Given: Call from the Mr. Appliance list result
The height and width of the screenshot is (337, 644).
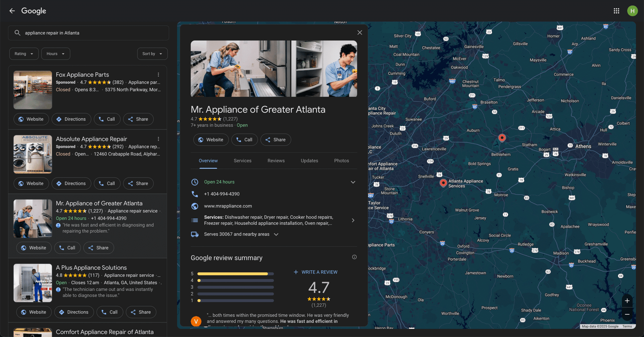Looking at the screenshot, I should [68, 248].
